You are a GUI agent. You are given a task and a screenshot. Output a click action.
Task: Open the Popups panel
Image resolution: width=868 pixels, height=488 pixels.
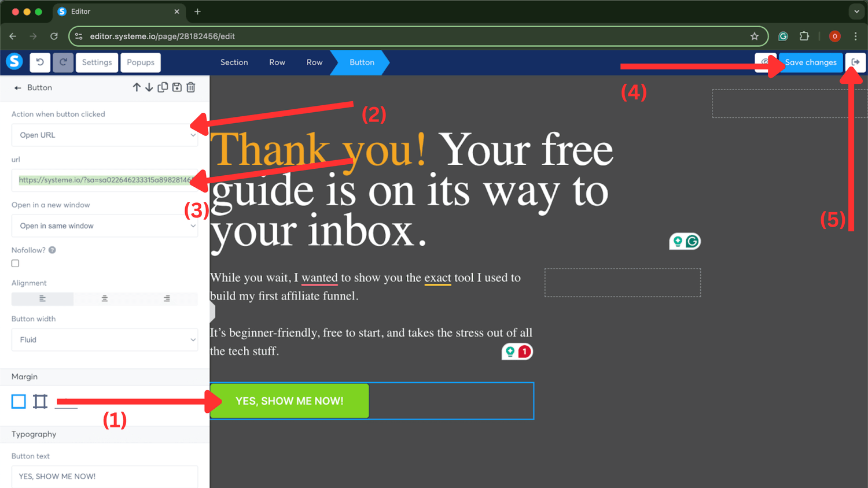[x=141, y=62]
